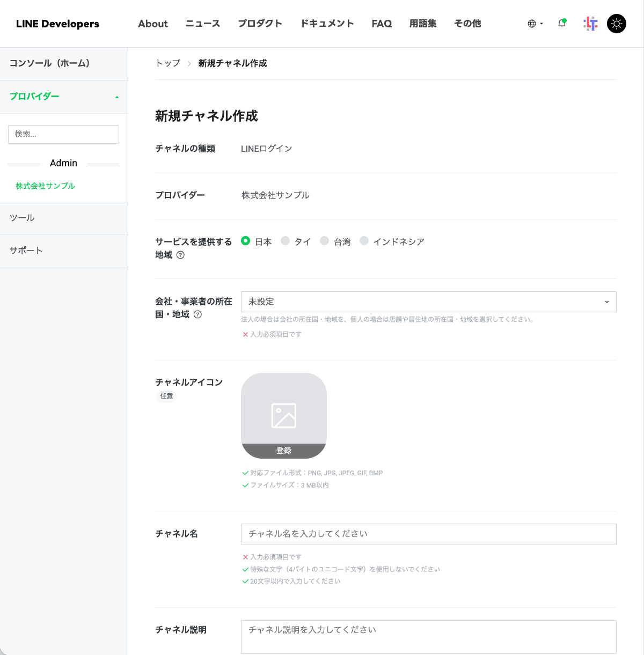Open the ドキュメント menu
The image size is (644, 655).
point(327,24)
